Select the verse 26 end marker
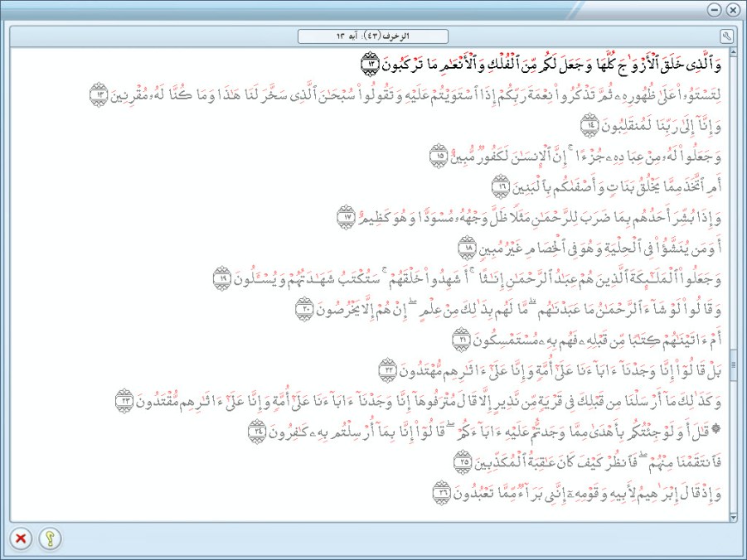Screen dimensions: 747x560 [442, 493]
